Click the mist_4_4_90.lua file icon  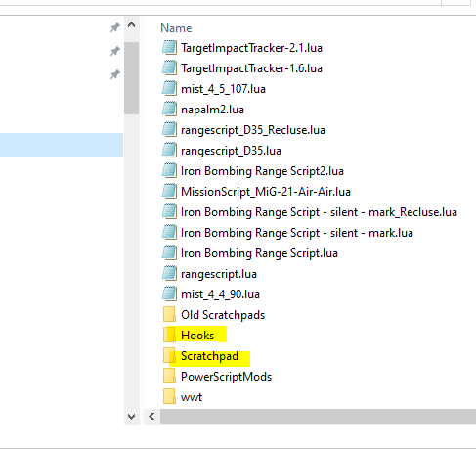[169, 294]
